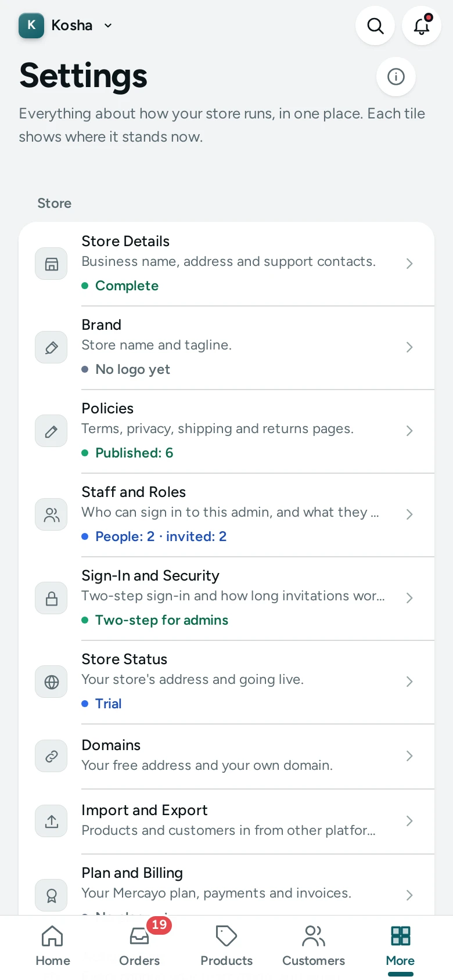Switch to the Products tab

227,947
